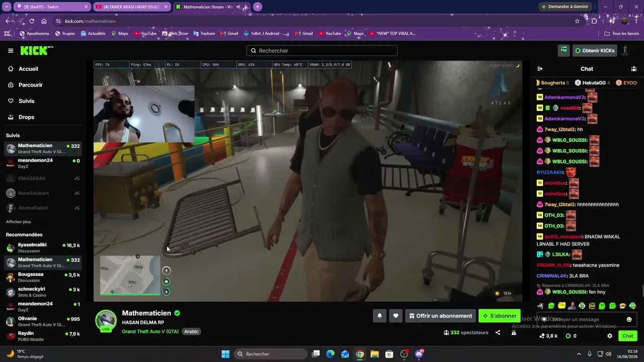Open meandemon24 DayZ in Suivis list
644x362 pixels.
coord(42,163)
